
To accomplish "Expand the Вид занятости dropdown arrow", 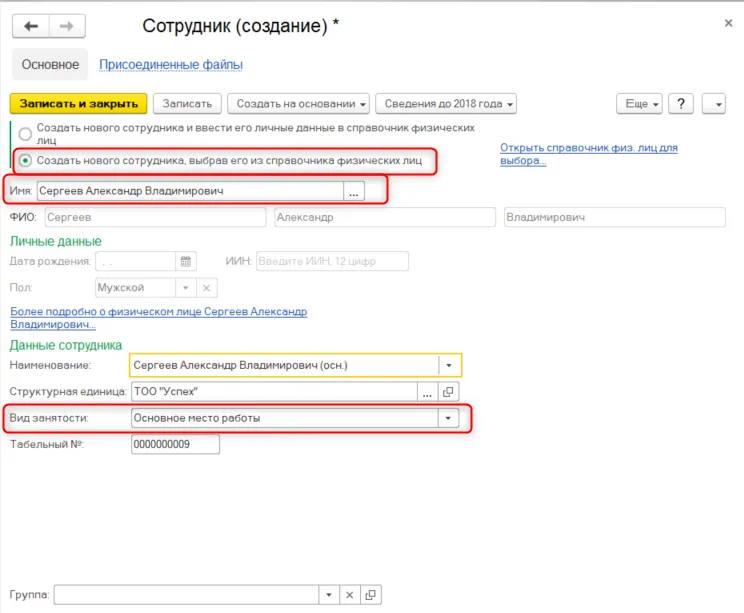I will click(x=448, y=418).
